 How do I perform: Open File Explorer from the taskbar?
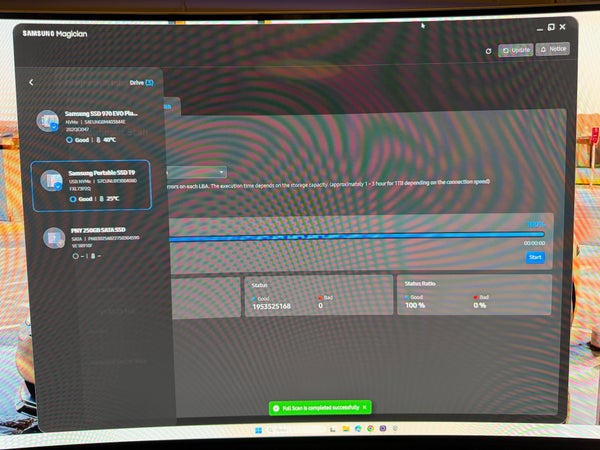tap(346, 429)
